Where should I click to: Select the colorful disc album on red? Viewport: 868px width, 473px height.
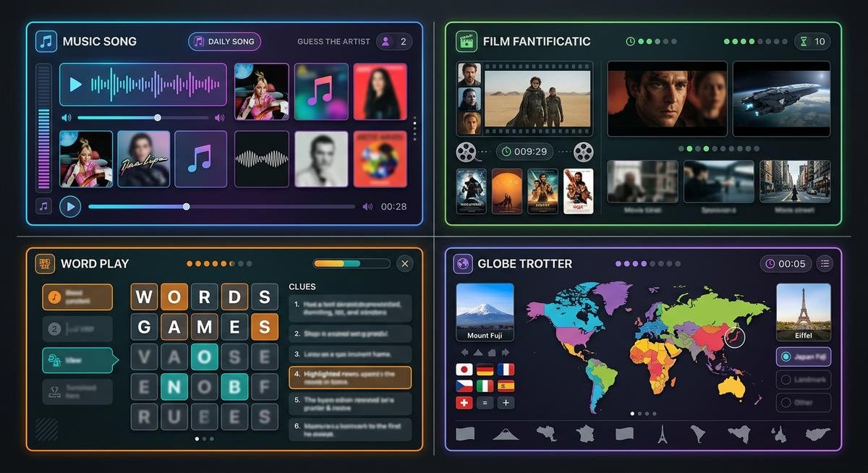(380, 158)
